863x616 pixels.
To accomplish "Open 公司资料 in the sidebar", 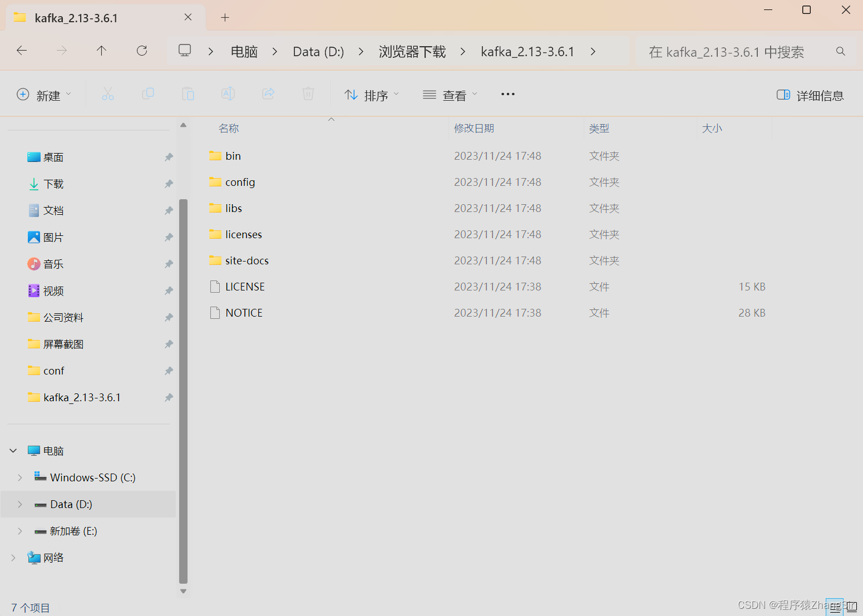I will pyautogui.click(x=63, y=318).
